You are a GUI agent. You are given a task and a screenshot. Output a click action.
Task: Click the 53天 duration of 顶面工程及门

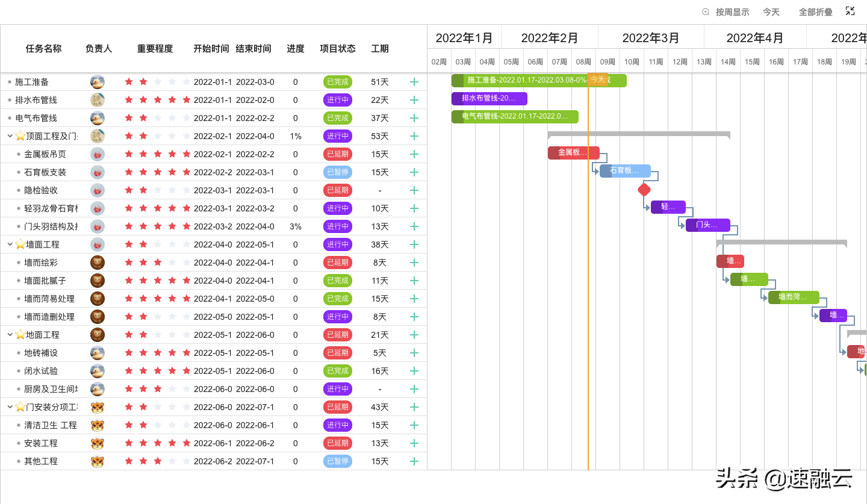tap(380, 136)
